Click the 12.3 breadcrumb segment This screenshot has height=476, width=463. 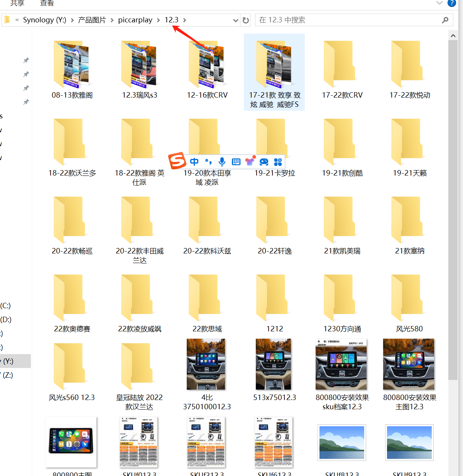click(x=171, y=20)
